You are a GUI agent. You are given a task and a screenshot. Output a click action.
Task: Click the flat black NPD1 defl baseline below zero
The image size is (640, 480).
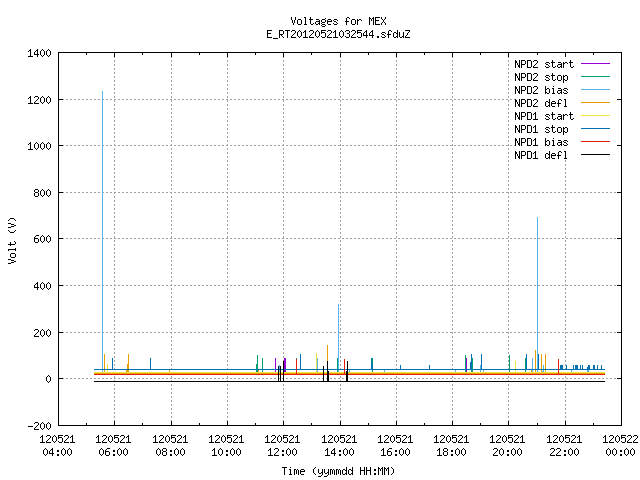tap(349, 381)
